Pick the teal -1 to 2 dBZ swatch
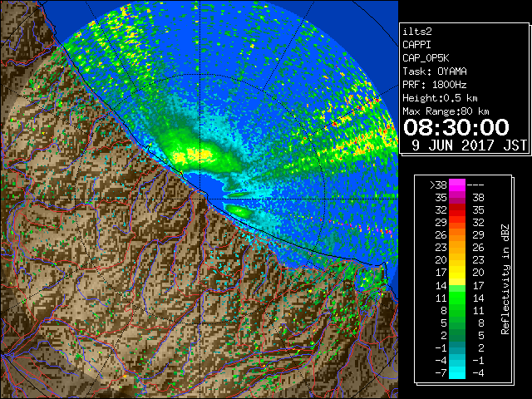 [457, 348]
